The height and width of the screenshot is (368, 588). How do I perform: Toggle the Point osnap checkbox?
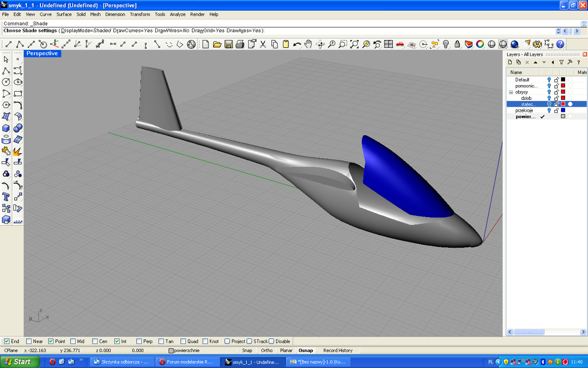click(51, 341)
